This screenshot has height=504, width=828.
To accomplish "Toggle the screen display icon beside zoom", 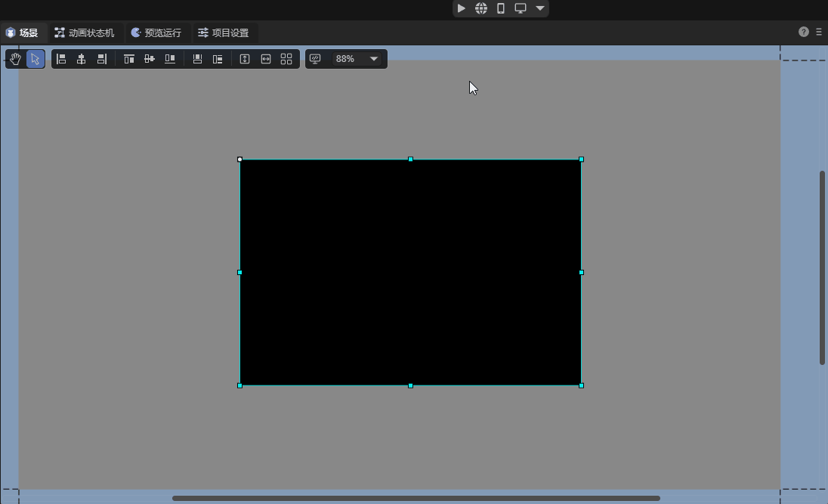I will click(x=316, y=59).
